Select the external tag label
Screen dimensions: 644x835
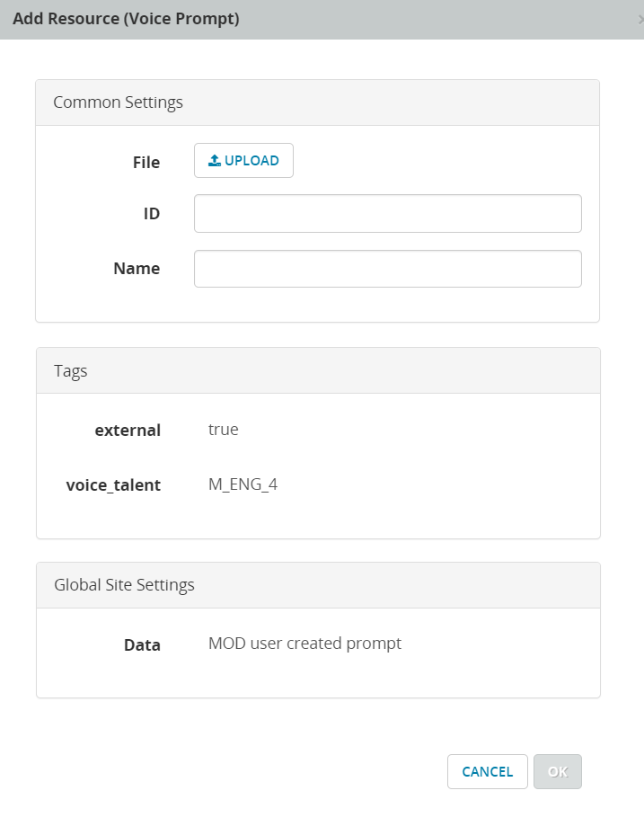pos(128,431)
